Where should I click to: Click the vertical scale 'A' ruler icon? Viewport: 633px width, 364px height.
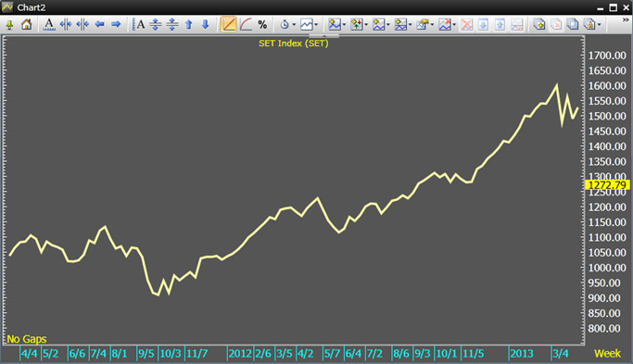click(x=139, y=25)
